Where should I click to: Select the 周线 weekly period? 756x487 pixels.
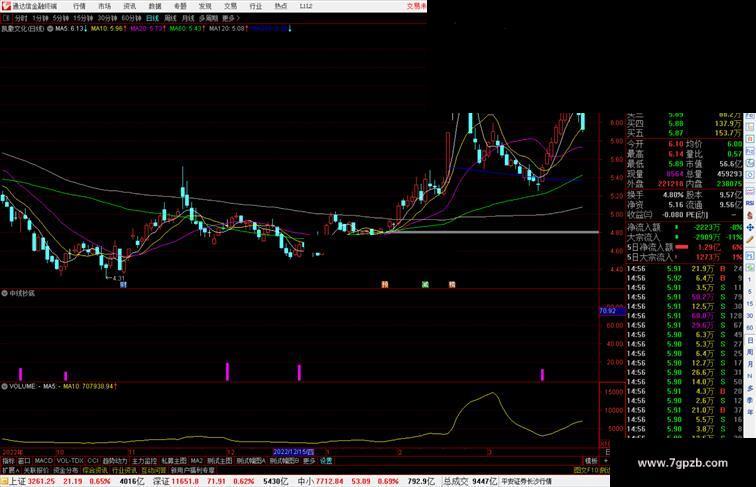[x=170, y=18]
